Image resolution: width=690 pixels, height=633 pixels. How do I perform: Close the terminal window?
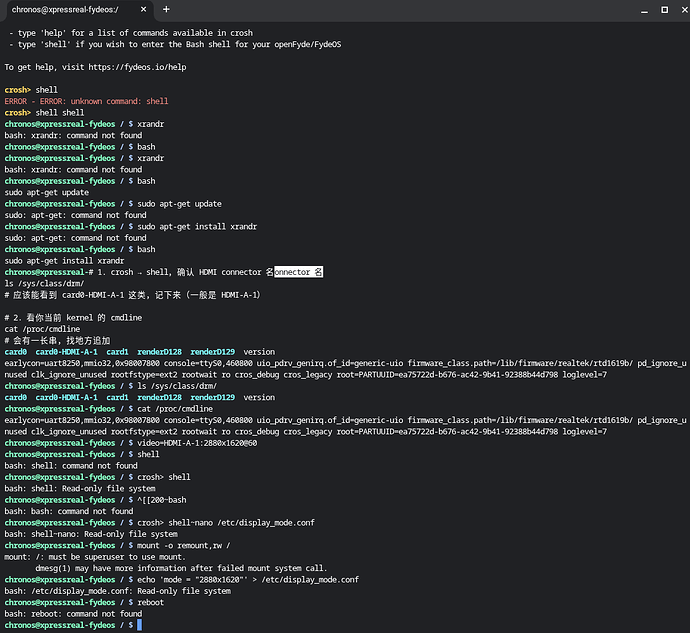[685, 10]
